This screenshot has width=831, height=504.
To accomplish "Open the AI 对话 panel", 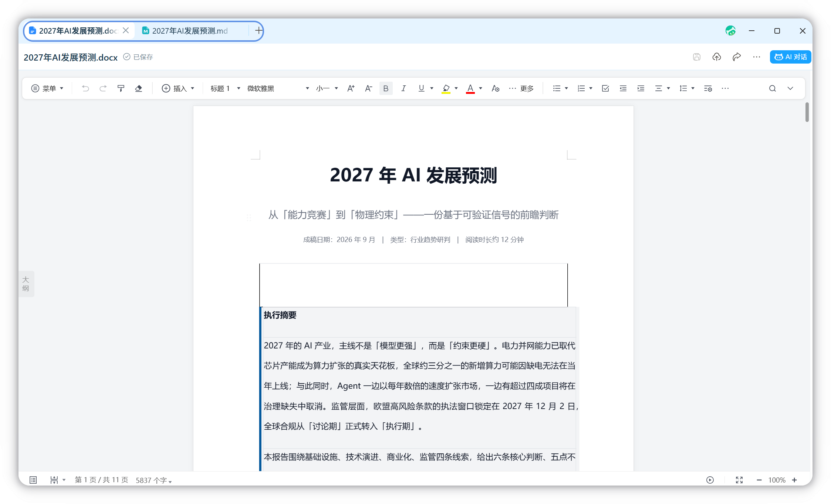I will pyautogui.click(x=790, y=57).
